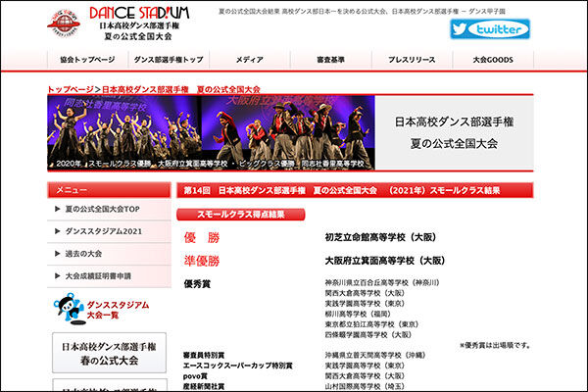Click the メニュー sidebar header

pos(109,190)
